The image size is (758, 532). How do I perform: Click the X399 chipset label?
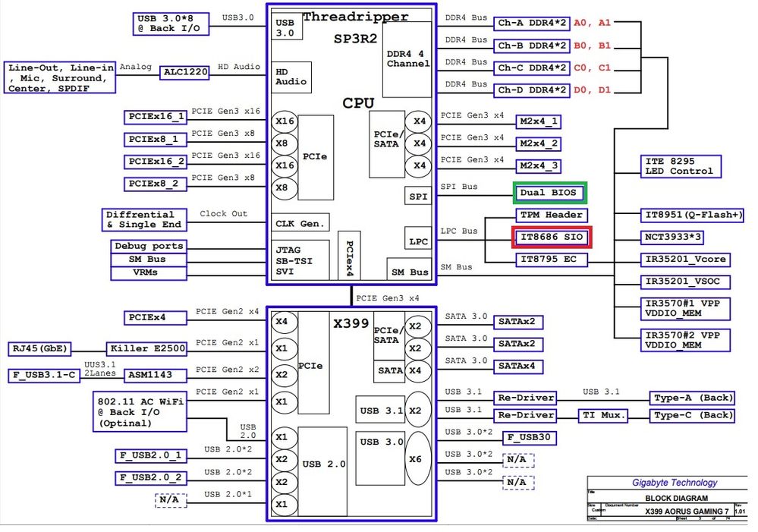click(x=351, y=323)
